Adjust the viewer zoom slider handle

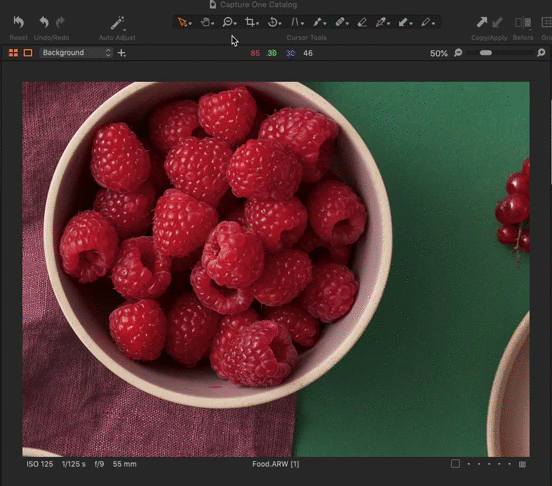[x=486, y=53]
